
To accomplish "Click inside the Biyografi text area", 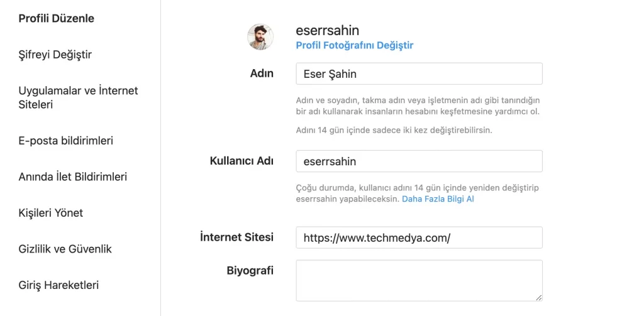I will click(419, 281).
